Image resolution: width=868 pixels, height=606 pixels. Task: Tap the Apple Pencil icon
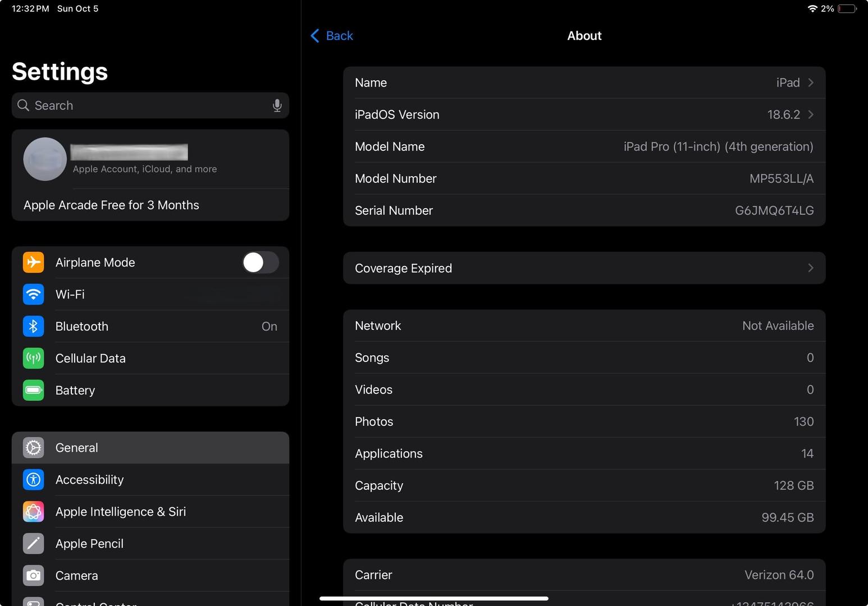point(33,544)
